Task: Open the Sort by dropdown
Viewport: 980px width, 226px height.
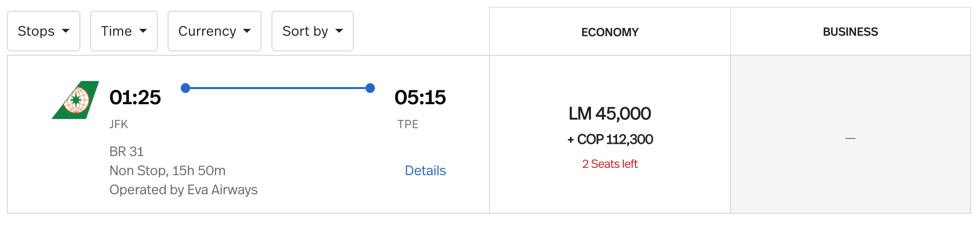Action: [x=313, y=31]
